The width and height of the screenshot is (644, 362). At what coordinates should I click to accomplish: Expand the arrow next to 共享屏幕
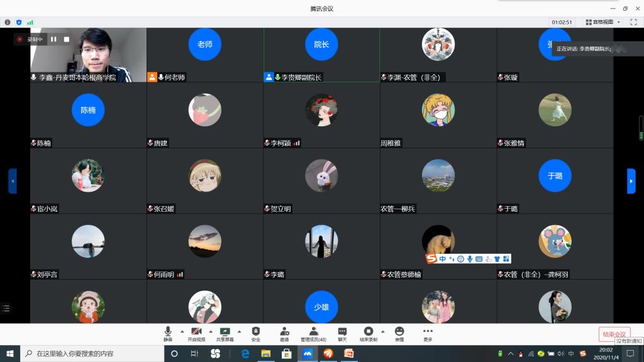[239, 331]
